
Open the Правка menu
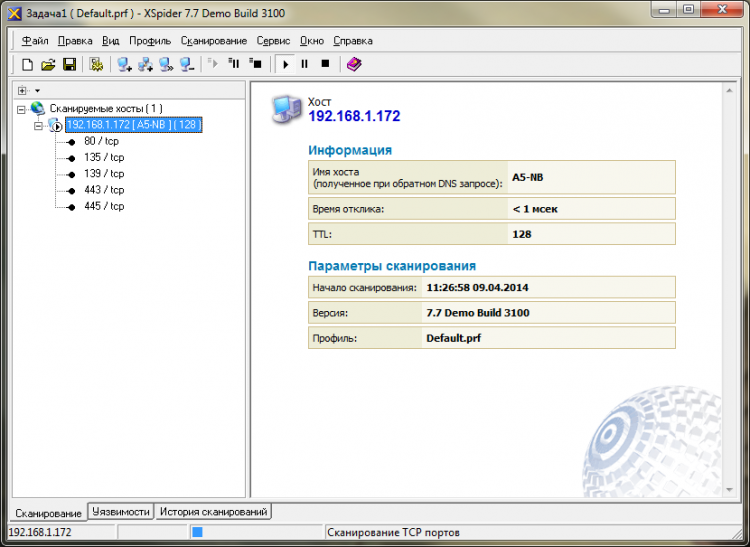(x=75, y=41)
